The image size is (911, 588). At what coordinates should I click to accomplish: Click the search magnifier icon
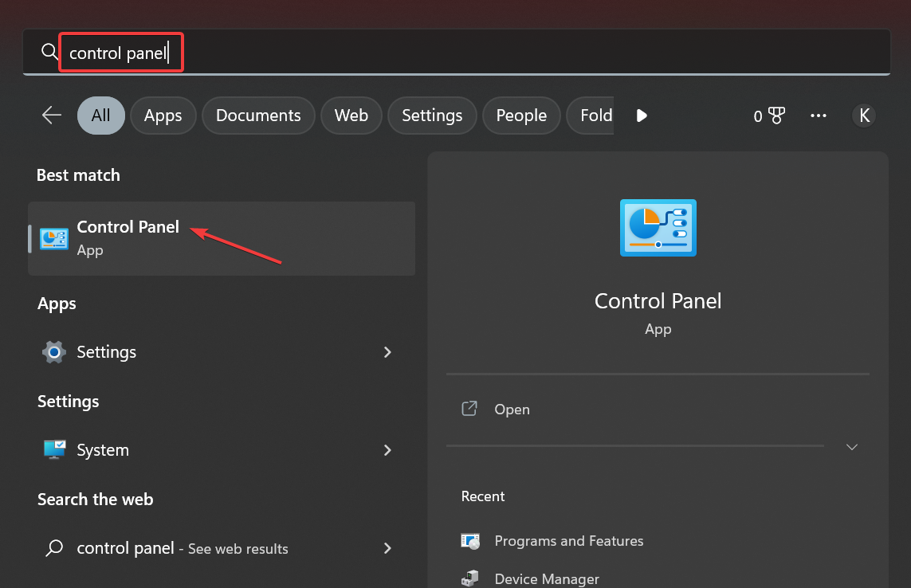(50, 52)
